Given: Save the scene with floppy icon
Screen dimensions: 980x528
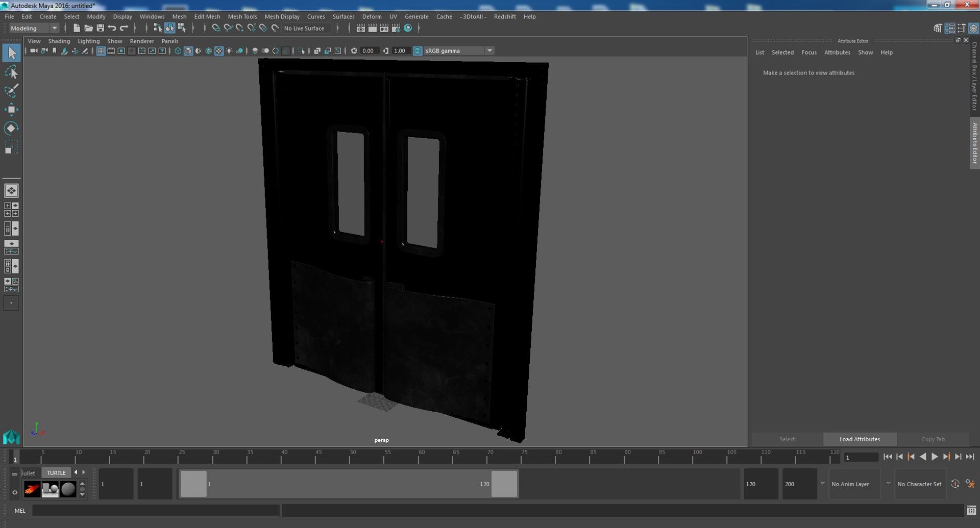Looking at the screenshot, I should (x=100, y=28).
